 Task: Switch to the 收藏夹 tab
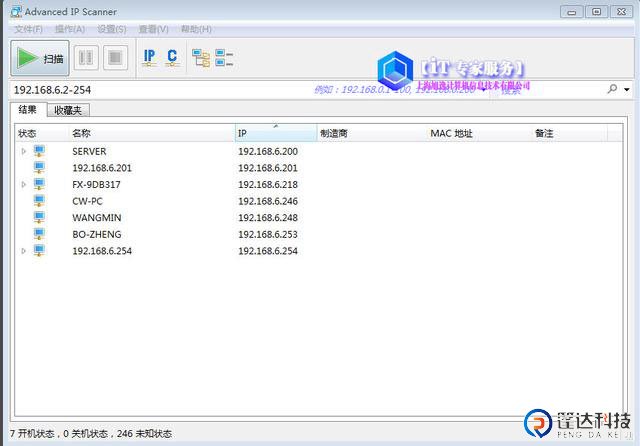click(69, 110)
